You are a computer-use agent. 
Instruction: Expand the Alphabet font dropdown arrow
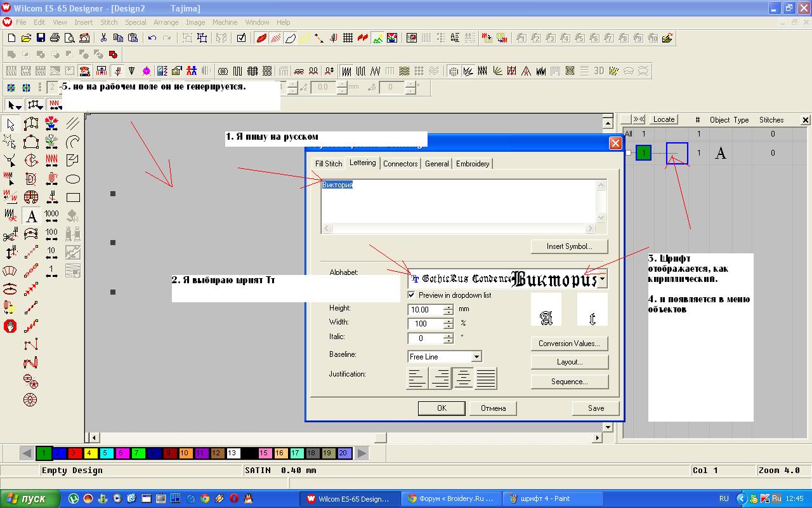click(602, 279)
